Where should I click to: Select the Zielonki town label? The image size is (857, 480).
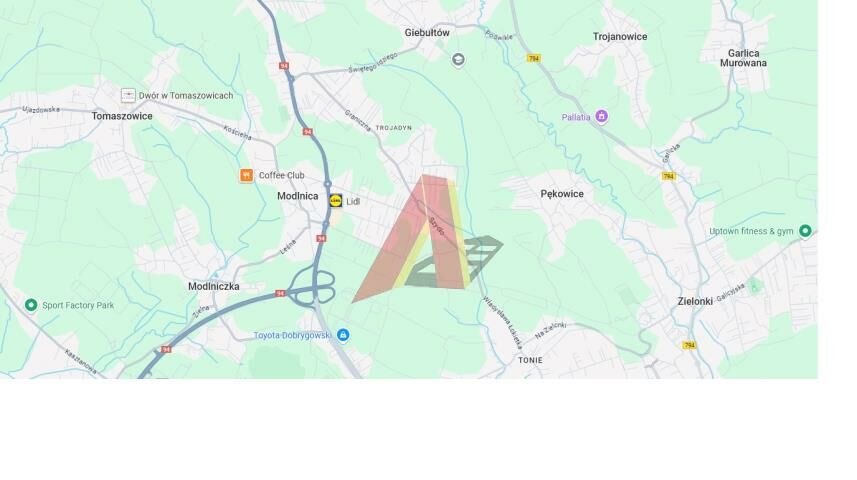695,301
